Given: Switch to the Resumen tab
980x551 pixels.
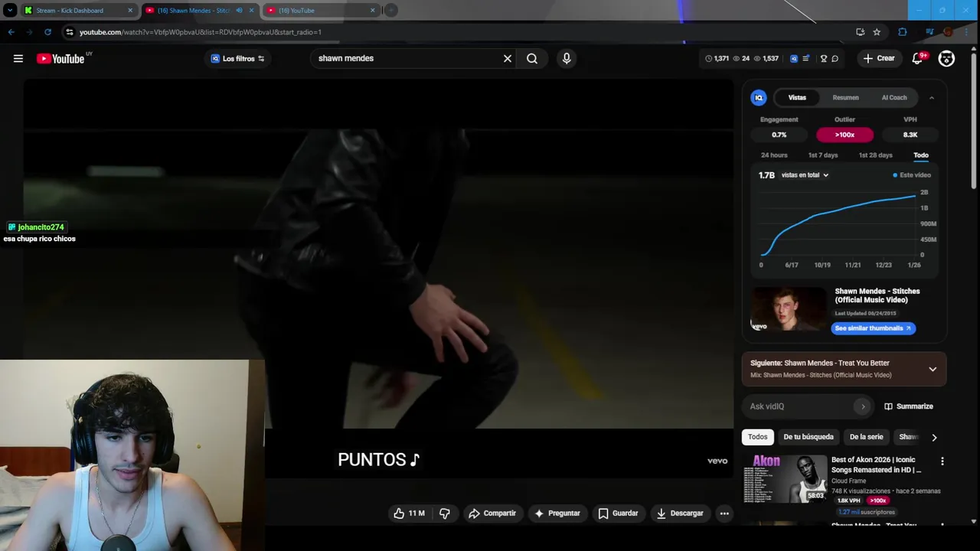Looking at the screenshot, I should [845, 97].
